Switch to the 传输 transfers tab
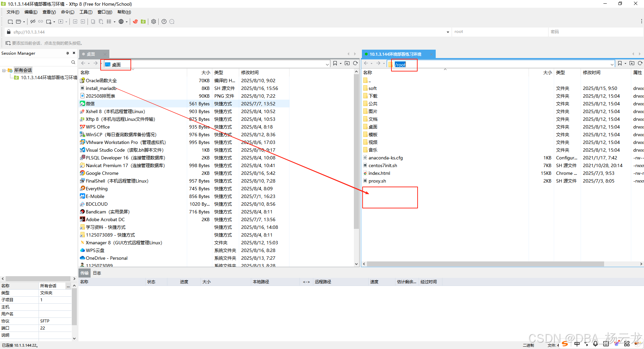 coord(84,273)
